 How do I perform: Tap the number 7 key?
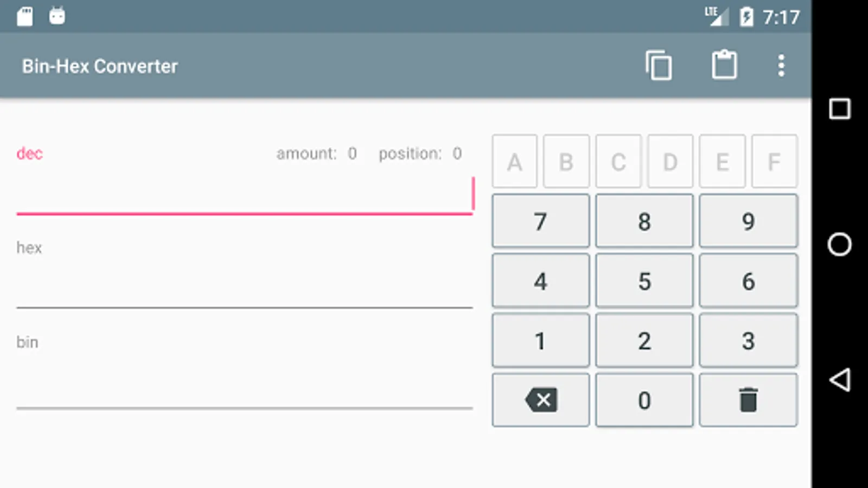pyautogui.click(x=540, y=221)
